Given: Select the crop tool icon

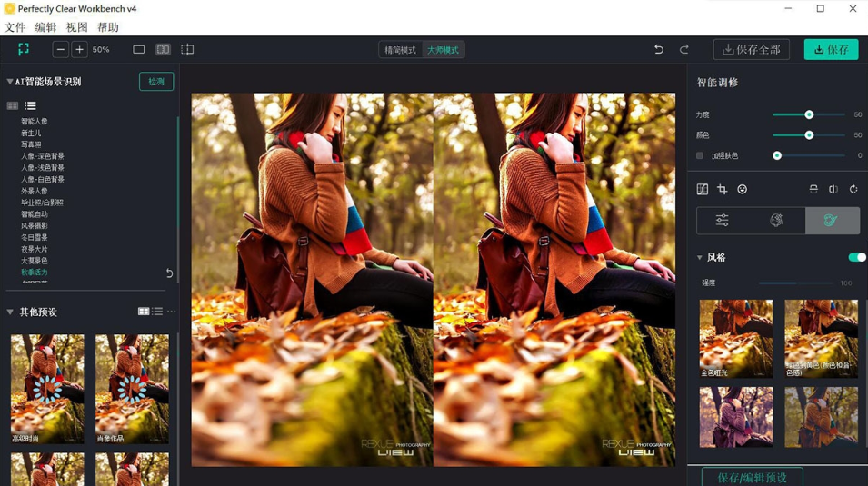Looking at the screenshot, I should tap(723, 190).
